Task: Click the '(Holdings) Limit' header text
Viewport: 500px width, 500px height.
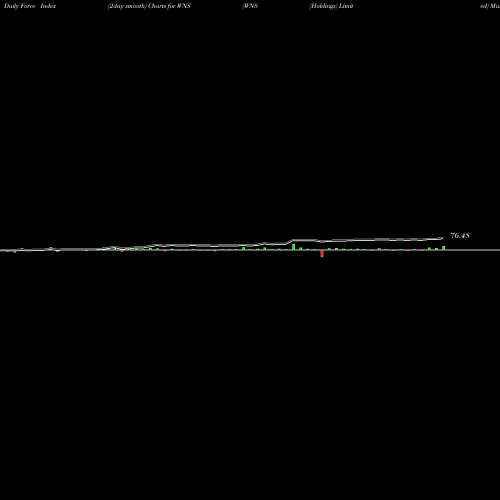Action: coord(331,6)
